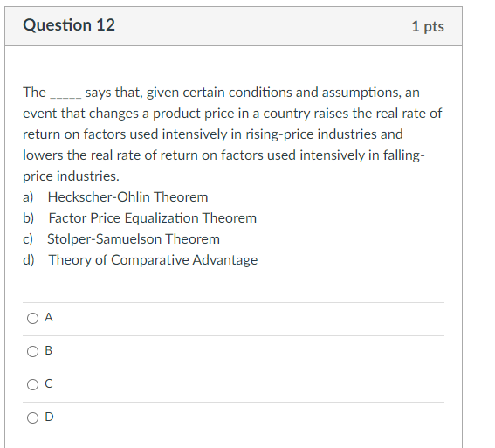Click the 'a)' list marker

[x=28, y=197]
